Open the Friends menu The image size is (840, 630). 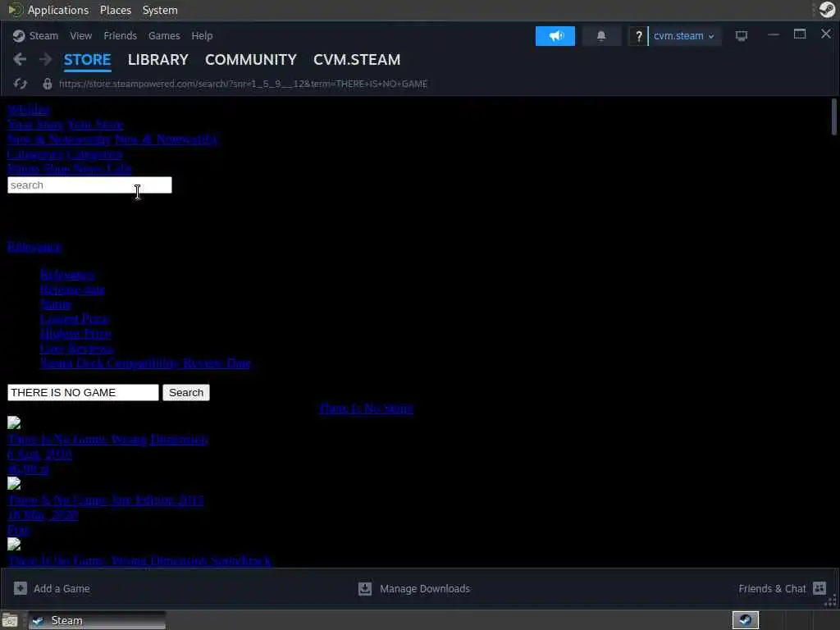[120, 36]
